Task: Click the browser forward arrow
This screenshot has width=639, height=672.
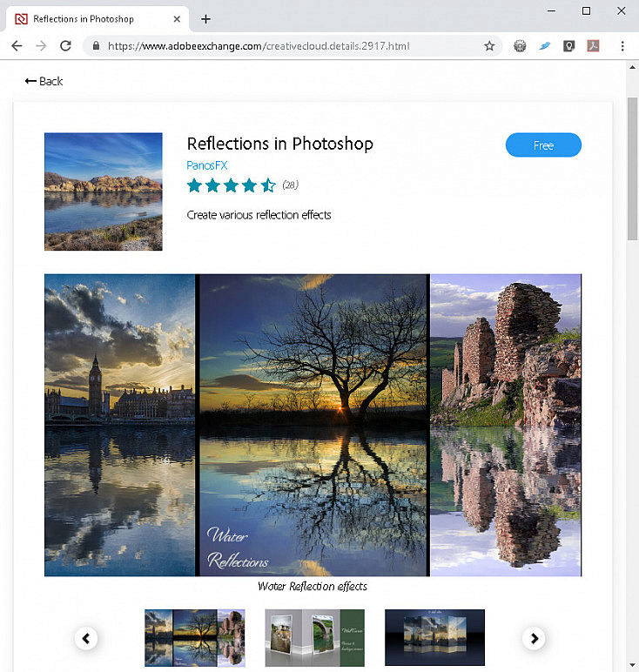Action: point(41,46)
